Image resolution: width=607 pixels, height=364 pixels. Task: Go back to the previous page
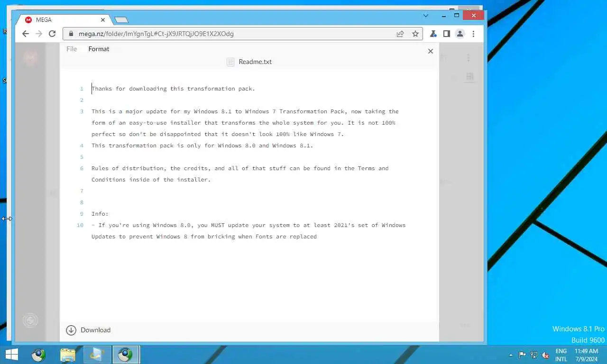[x=26, y=34]
